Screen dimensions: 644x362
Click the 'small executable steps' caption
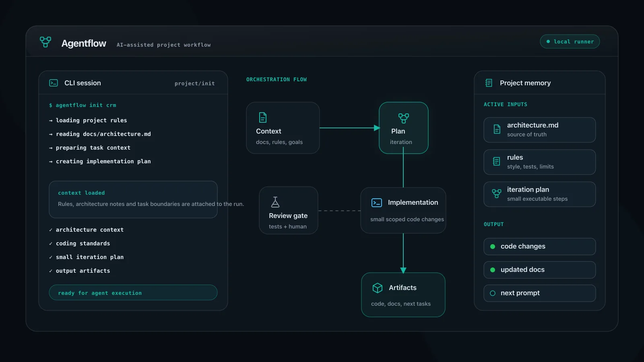(537, 199)
